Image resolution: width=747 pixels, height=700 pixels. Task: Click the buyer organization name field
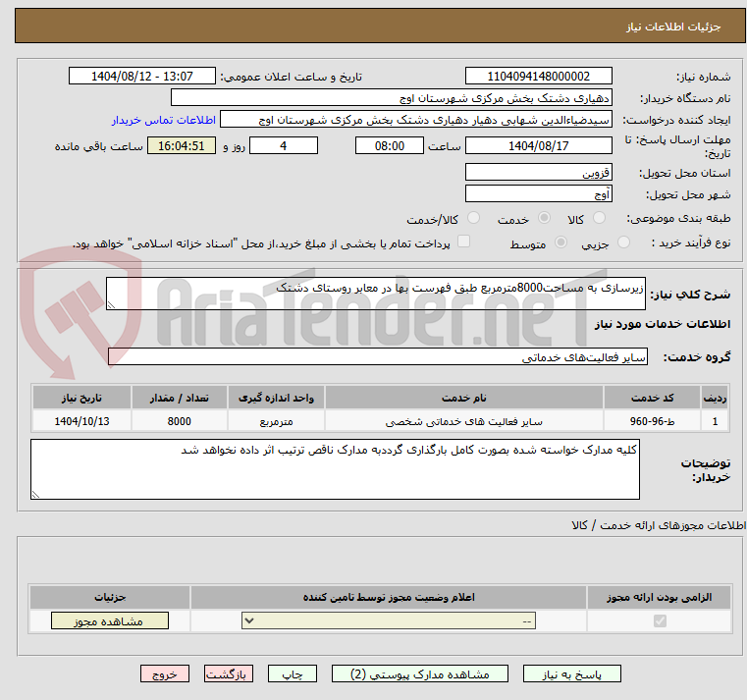(391, 98)
